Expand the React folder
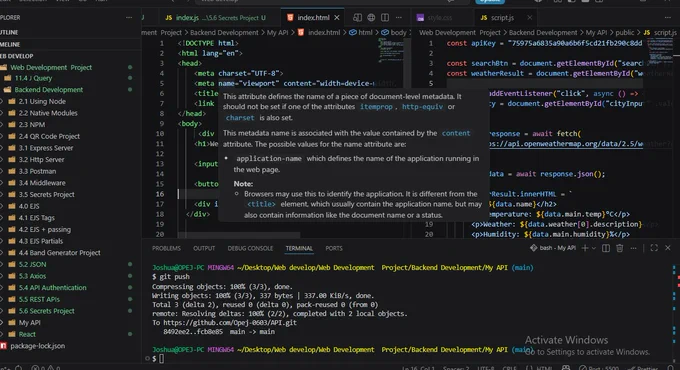Viewport: 680px width, 370px height. tap(27, 334)
